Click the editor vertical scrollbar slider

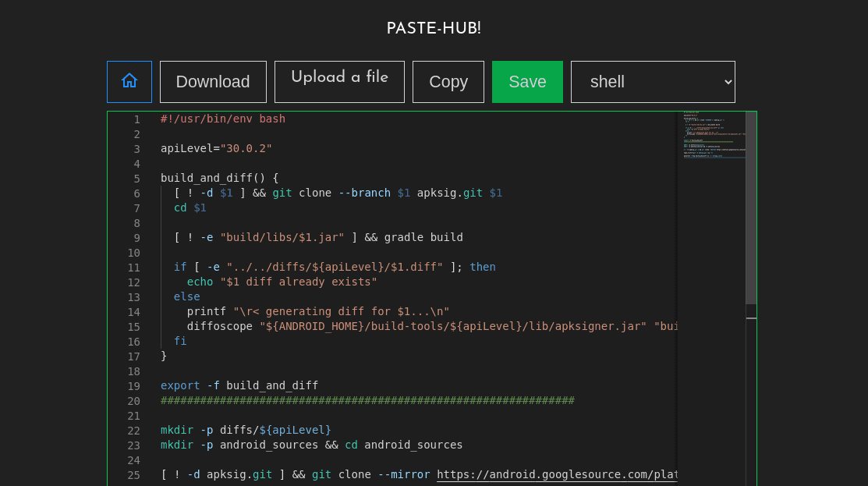click(x=751, y=208)
